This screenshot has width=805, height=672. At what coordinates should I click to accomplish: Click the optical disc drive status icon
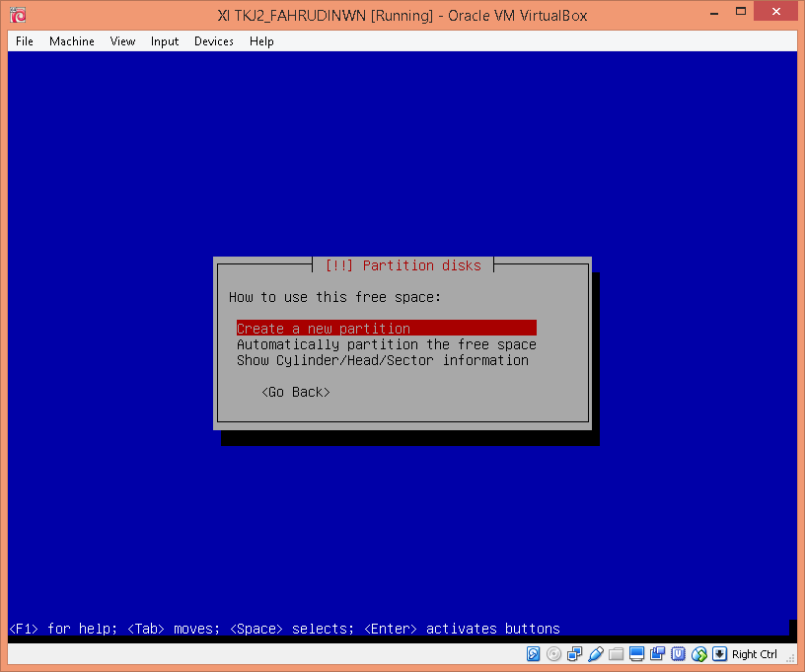click(553, 653)
